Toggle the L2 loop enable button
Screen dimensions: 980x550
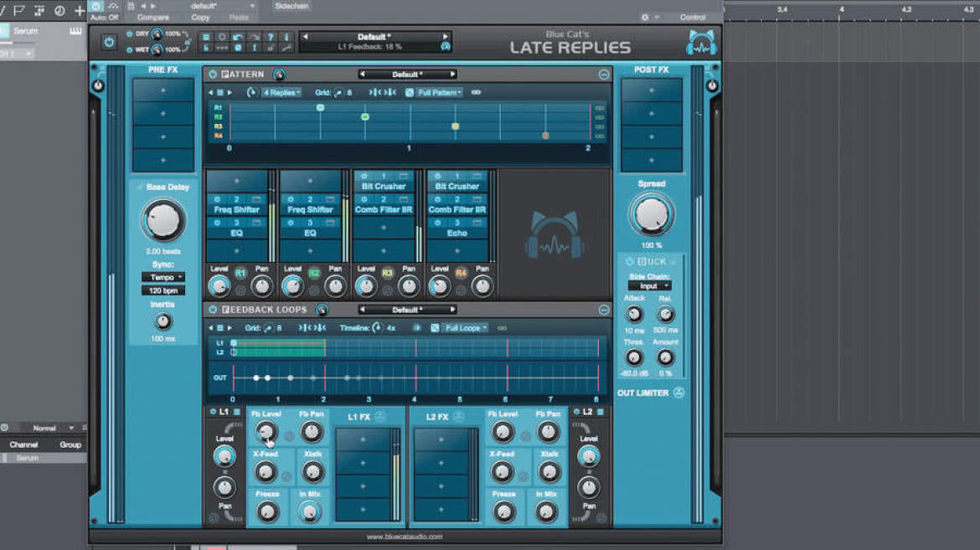pyautogui.click(x=577, y=412)
